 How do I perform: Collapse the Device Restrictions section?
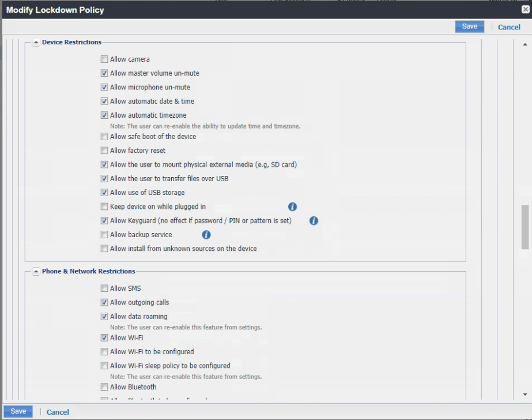tap(36, 42)
